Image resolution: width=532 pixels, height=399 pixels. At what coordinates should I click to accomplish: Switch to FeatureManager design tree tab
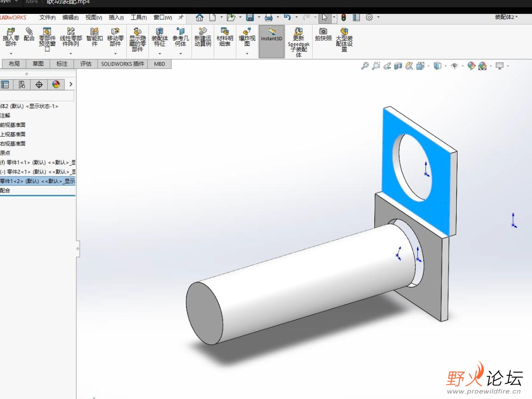tap(5, 85)
